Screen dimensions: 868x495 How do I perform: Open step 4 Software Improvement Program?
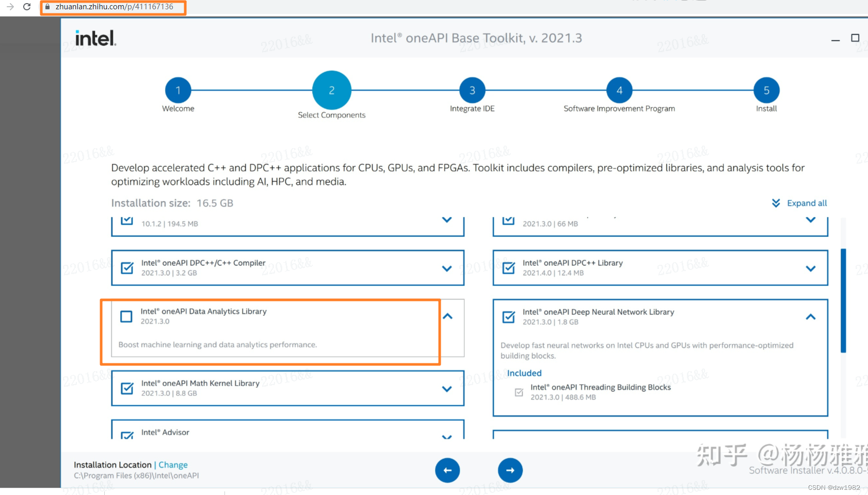point(619,90)
